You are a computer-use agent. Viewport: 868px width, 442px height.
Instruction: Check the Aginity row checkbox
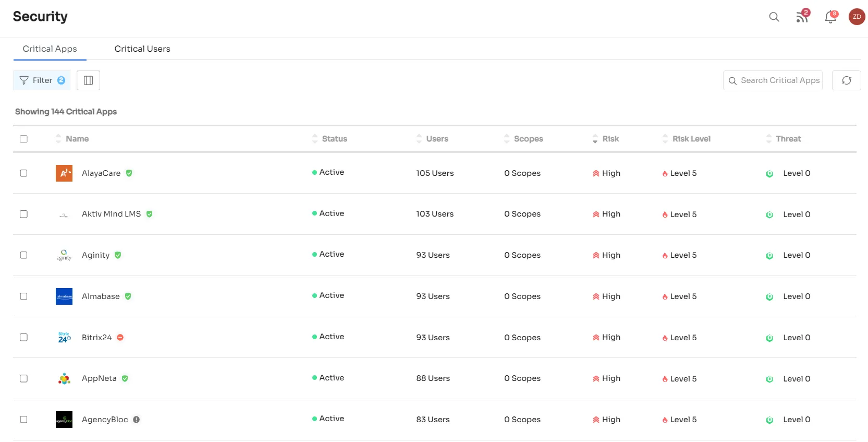[x=23, y=255]
